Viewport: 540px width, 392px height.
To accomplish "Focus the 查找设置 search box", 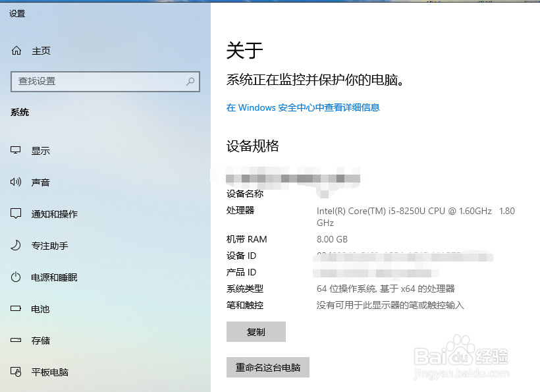I will [x=105, y=82].
